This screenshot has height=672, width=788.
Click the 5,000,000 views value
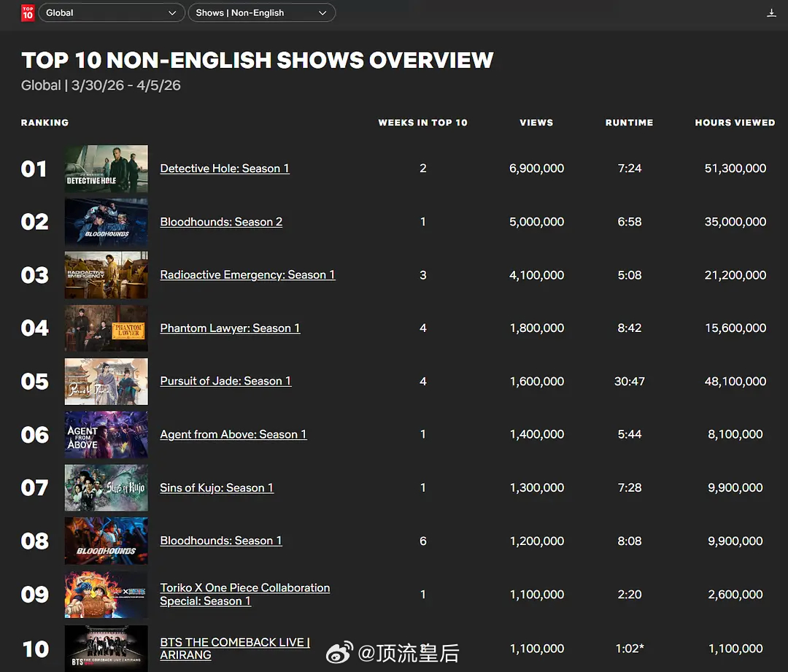[x=536, y=222]
